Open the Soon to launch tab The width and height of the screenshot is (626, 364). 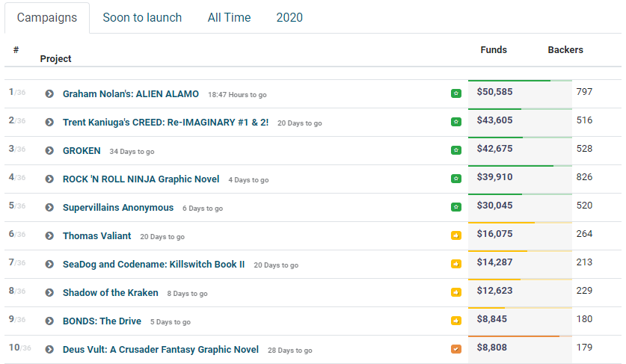[142, 18]
